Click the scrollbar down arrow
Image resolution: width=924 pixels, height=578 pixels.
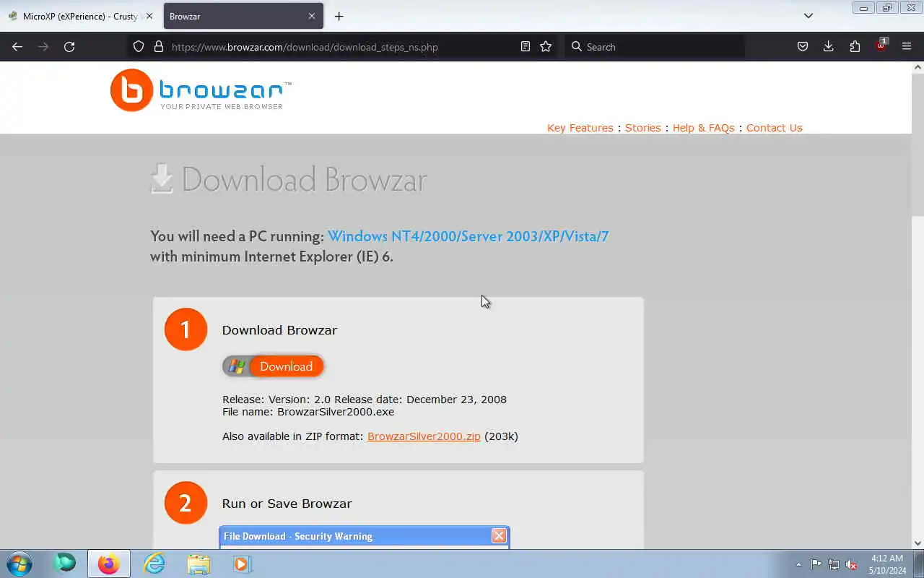point(918,543)
